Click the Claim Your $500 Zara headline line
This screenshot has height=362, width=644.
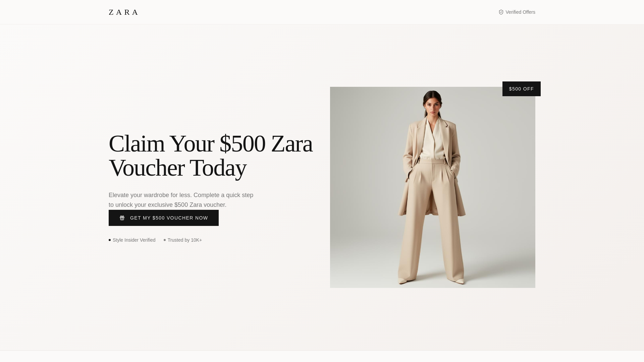[x=211, y=143]
